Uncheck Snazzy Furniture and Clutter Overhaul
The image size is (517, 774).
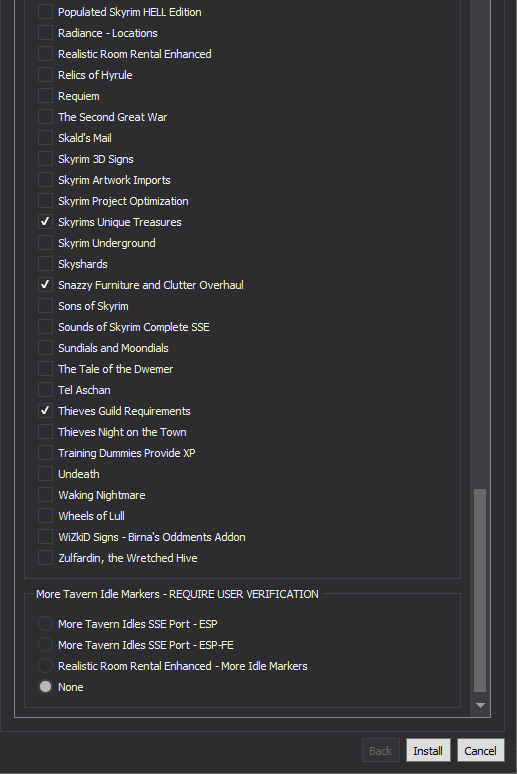(45, 285)
